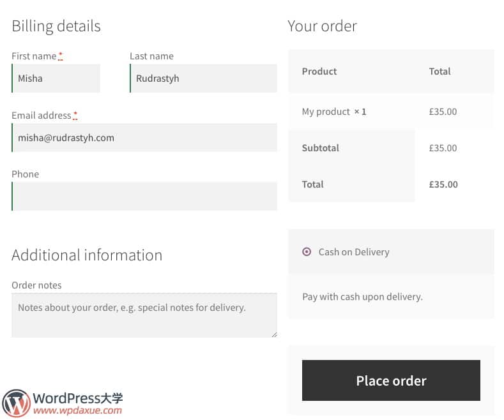504x420 pixels.
Task: Click the Email address input field
Action: pyautogui.click(x=144, y=137)
